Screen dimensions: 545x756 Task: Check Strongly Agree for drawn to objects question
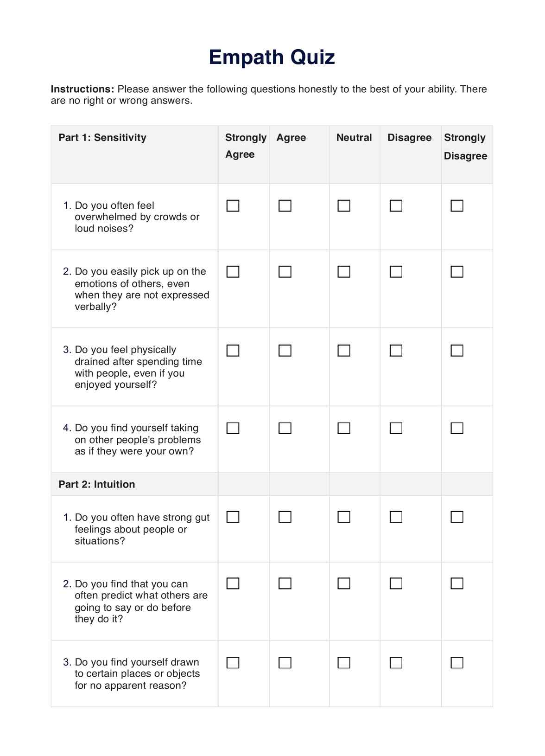tap(233, 663)
